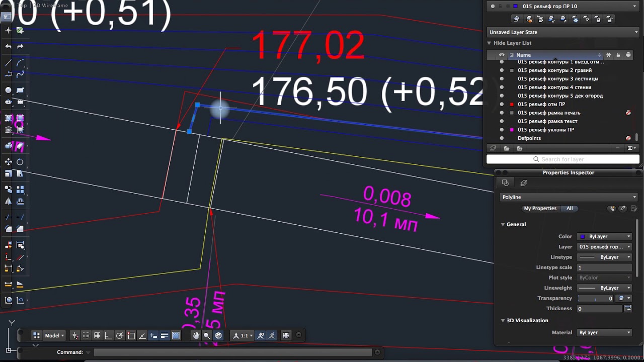This screenshot has width=644, height=362.
Task: Select the Polyline tool
Action: 8,74
